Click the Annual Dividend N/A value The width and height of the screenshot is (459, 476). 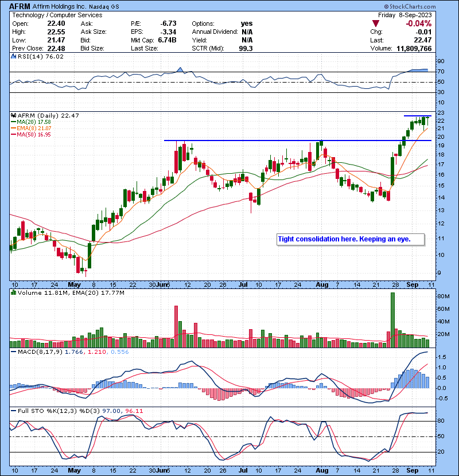[247, 32]
